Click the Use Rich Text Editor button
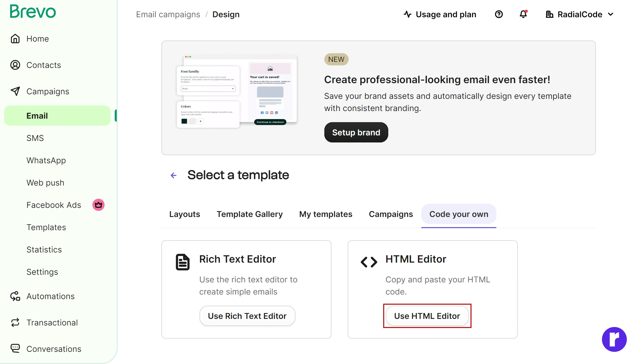The height and width of the screenshot is (364, 639). click(x=247, y=316)
